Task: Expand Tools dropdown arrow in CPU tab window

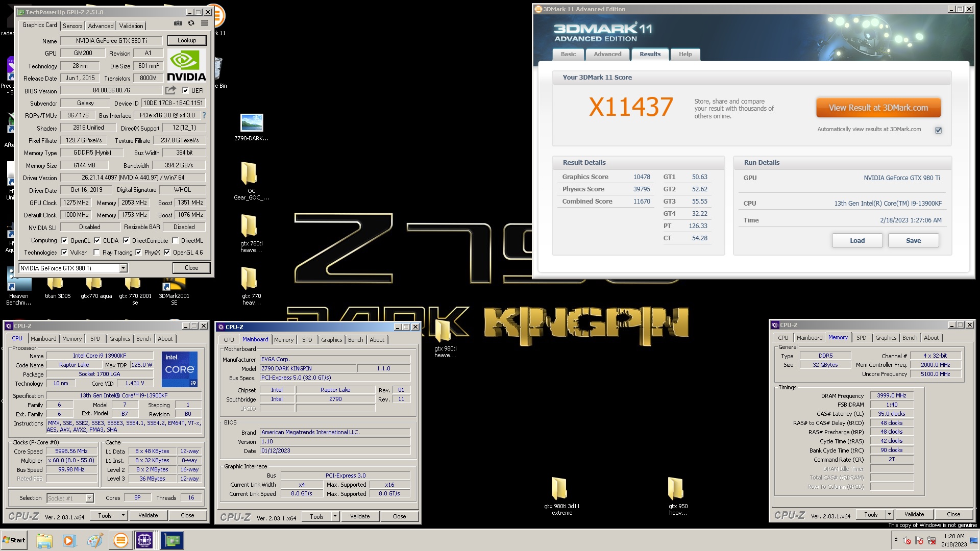Action: 123,515
